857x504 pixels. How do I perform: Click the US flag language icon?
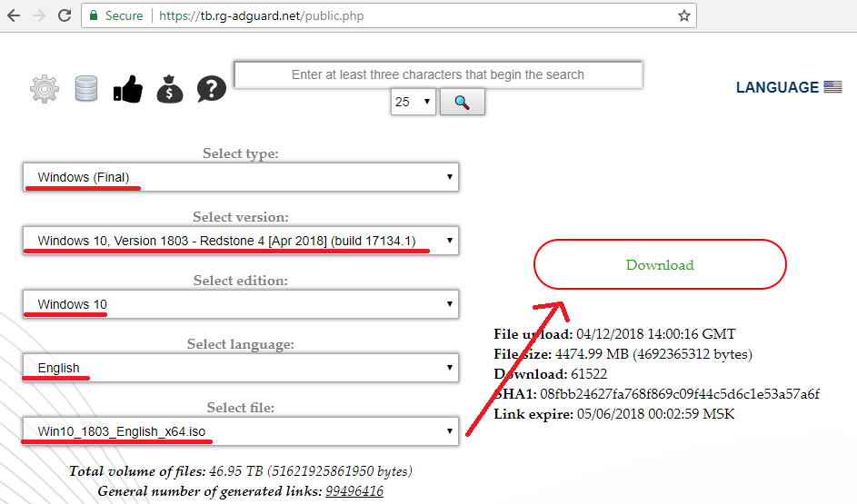pos(832,87)
